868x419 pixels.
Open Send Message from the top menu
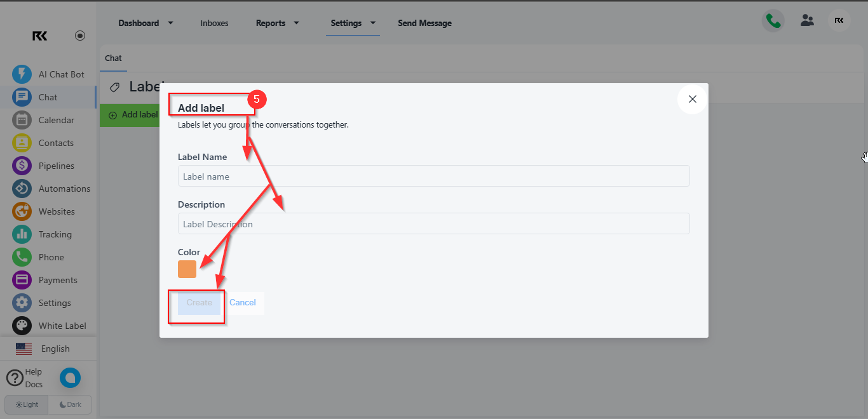[x=424, y=23]
